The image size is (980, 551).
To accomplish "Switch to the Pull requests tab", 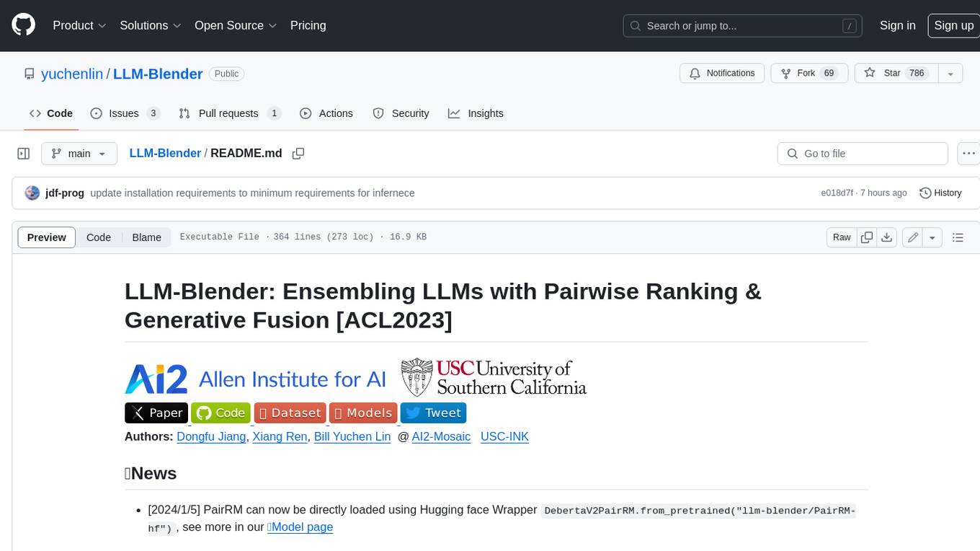I will click(229, 113).
